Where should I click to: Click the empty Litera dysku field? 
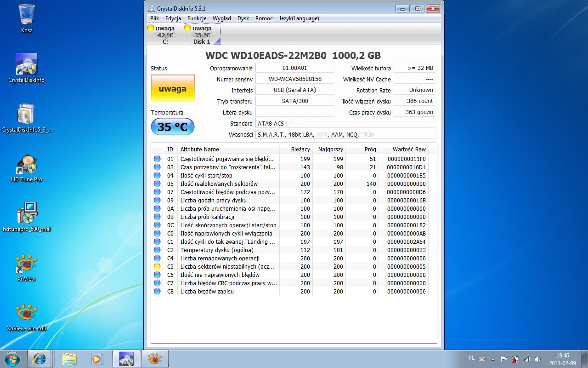pos(295,112)
